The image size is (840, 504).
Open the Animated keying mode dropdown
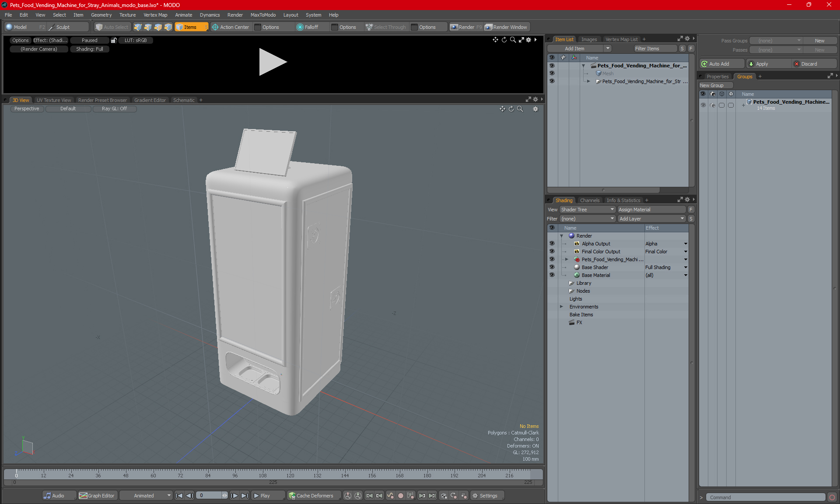[146, 496]
